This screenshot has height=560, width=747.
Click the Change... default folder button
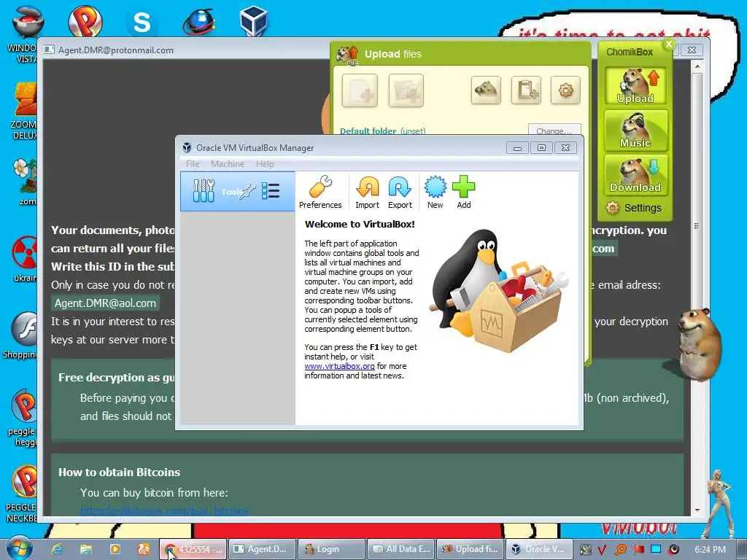pos(554,131)
